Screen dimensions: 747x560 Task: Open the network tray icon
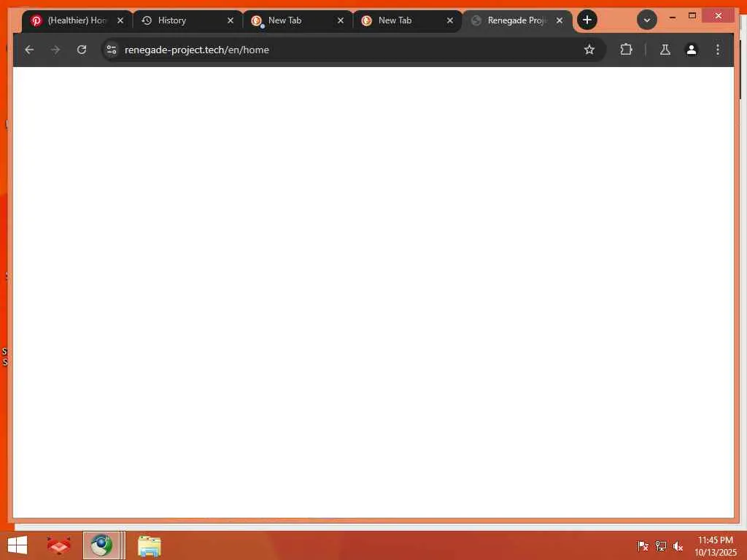660,545
